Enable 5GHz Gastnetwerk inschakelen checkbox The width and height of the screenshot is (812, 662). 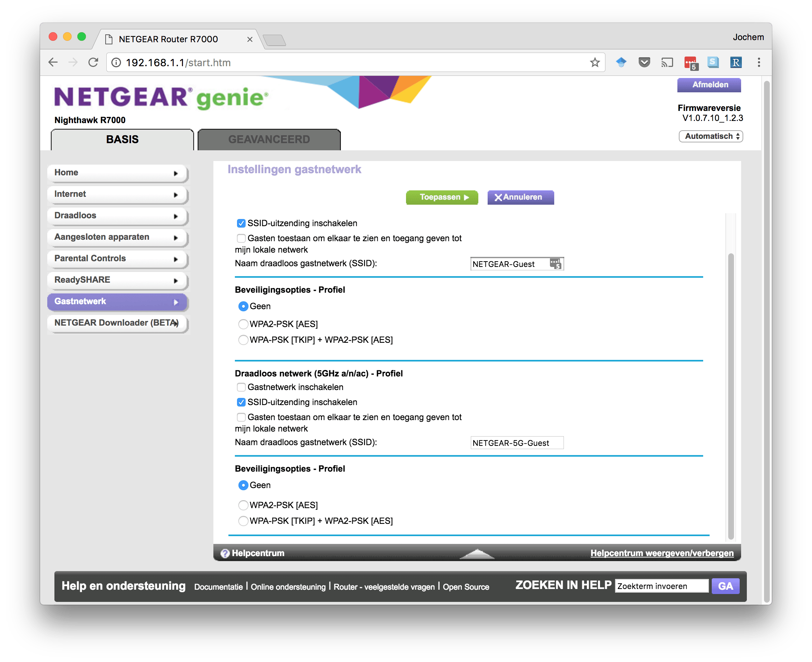click(241, 387)
